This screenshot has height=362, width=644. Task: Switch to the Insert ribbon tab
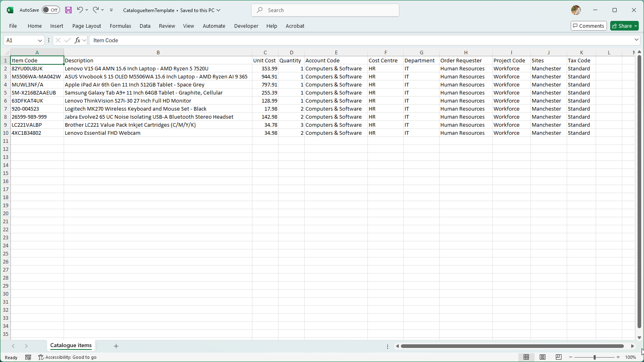coord(57,26)
